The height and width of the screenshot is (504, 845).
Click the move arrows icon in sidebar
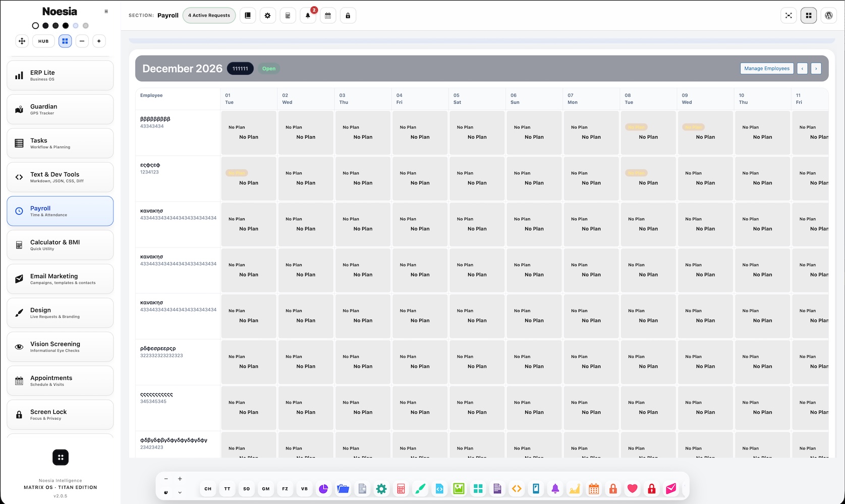pyautogui.click(x=22, y=41)
